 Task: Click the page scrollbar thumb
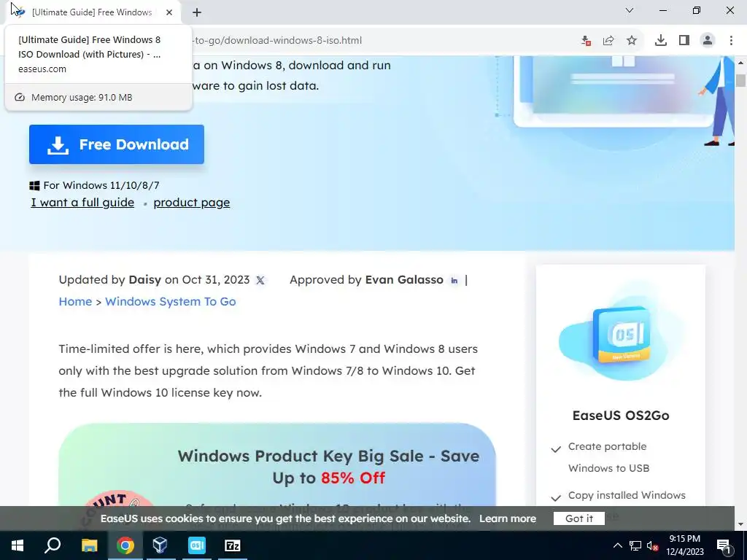[x=740, y=80]
